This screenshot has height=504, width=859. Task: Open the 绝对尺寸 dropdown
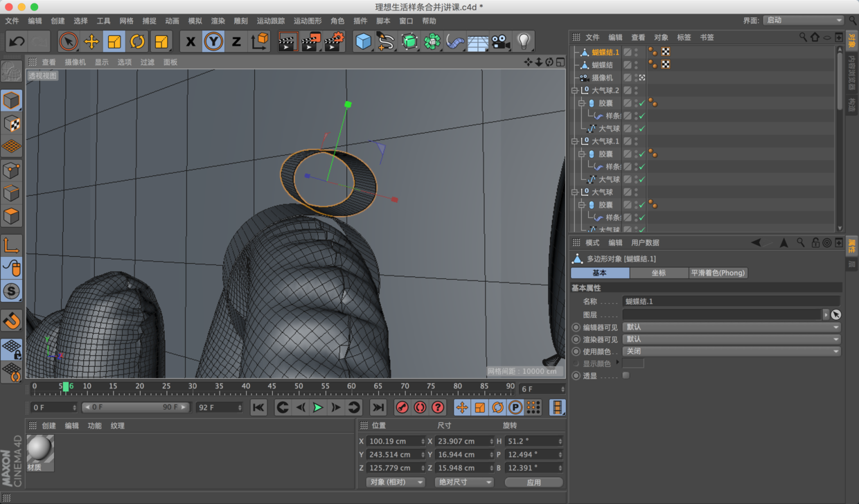(464, 482)
